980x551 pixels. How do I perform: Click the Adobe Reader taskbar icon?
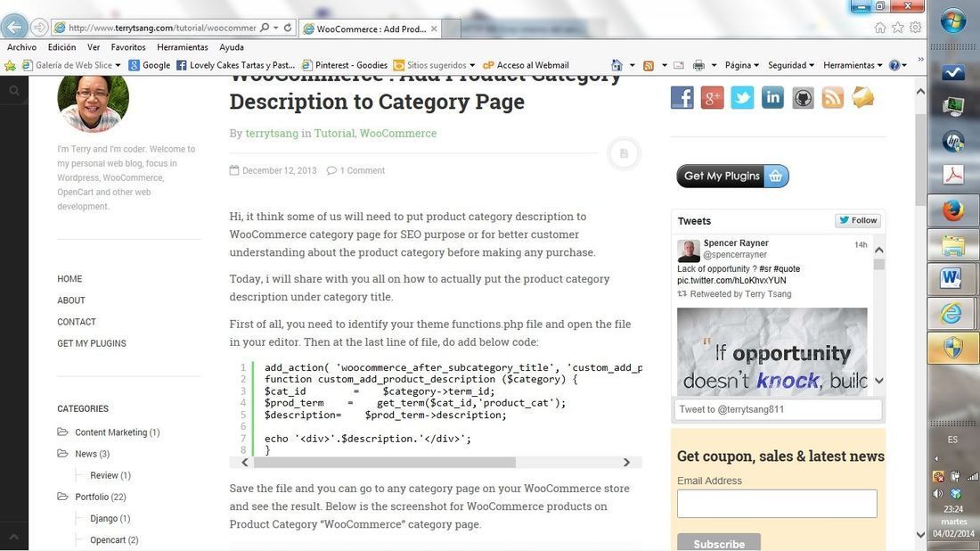coord(953,175)
